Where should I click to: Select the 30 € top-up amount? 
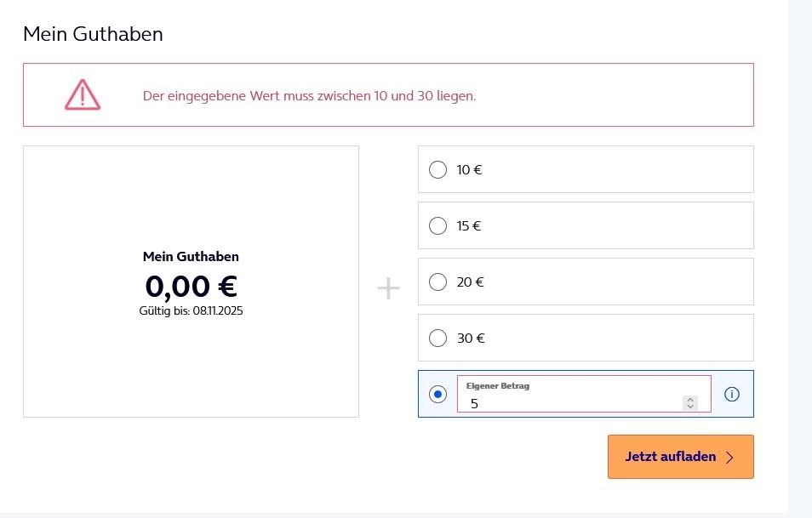point(437,338)
